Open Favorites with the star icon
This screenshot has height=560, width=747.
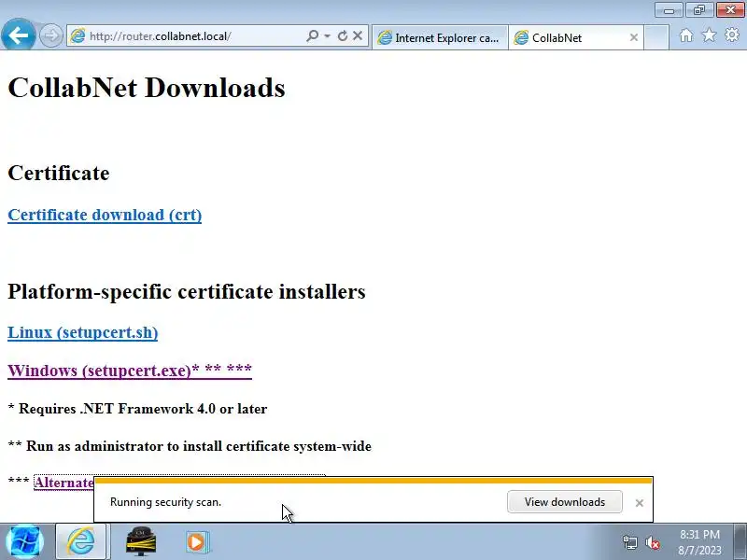click(709, 35)
